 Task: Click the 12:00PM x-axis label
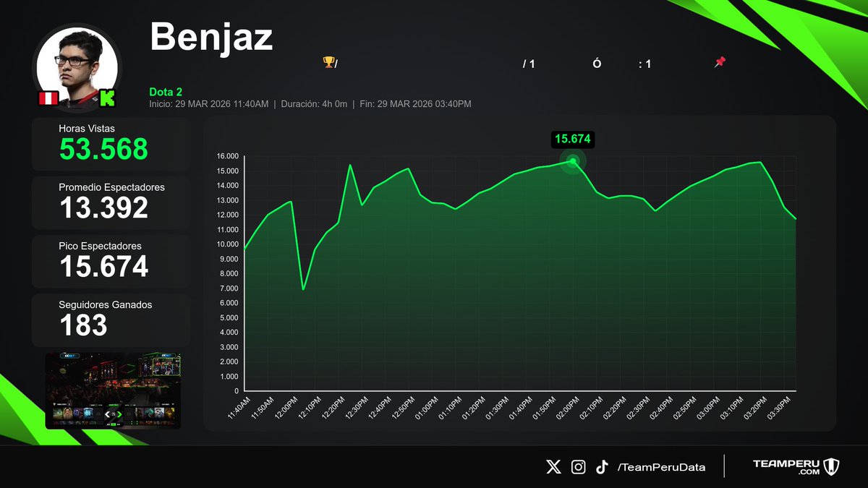click(287, 408)
